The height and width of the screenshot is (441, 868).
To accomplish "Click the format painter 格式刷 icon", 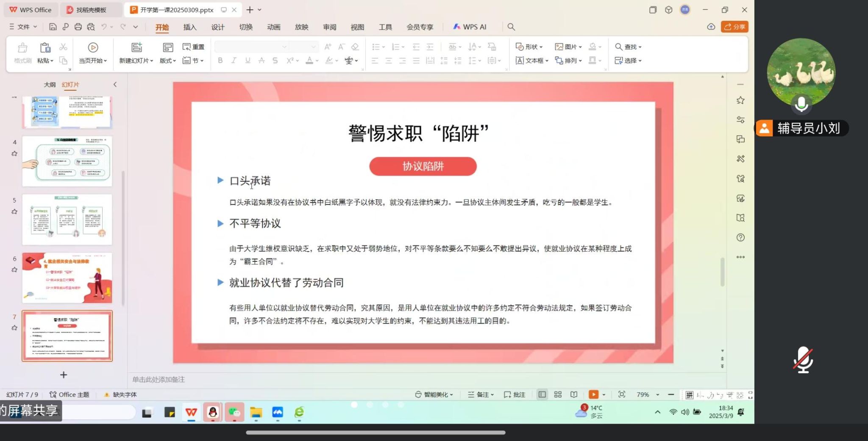I will coord(22,47).
